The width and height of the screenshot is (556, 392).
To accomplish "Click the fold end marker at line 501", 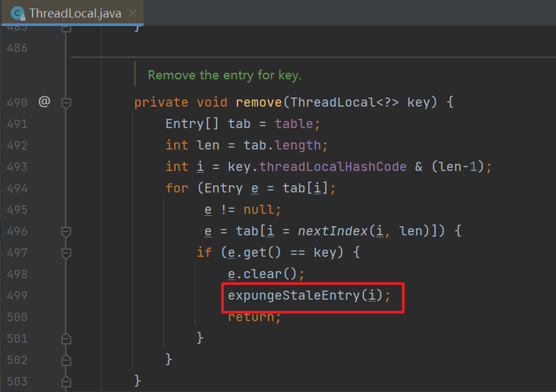I will [66, 338].
